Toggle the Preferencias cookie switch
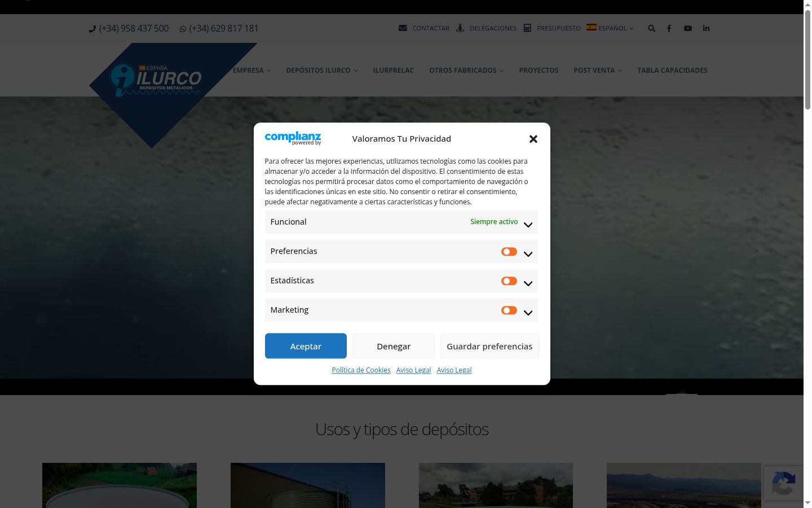The image size is (812, 508). pyautogui.click(x=509, y=252)
